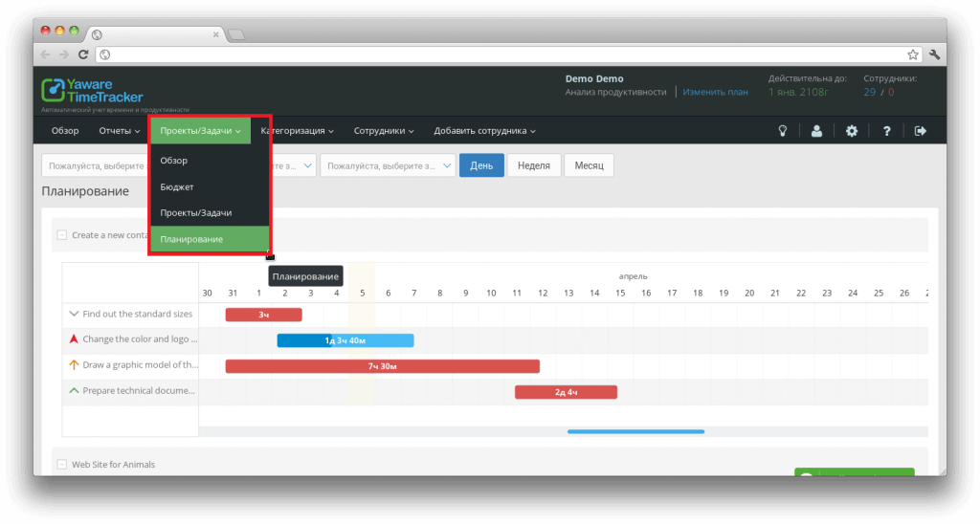
Task: Click the browser reload icon
Action: [83, 55]
